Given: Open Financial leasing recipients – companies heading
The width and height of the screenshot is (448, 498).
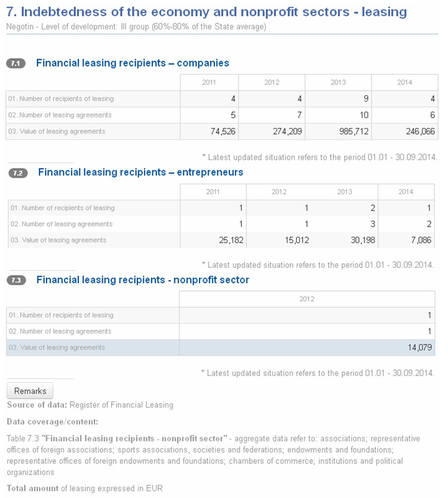Looking at the screenshot, I should tap(133, 63).
